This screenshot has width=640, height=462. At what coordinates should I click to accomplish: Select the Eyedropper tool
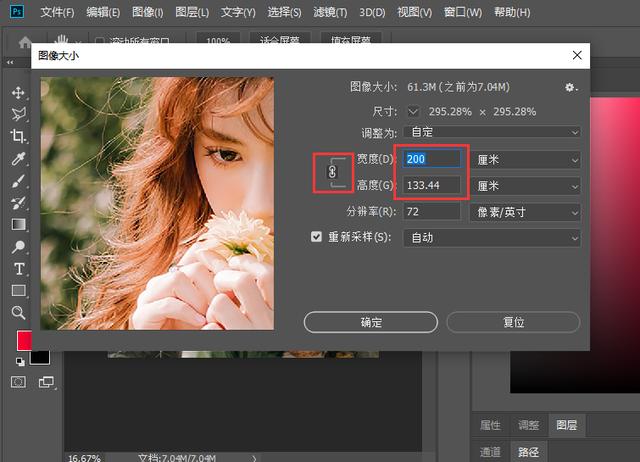pos(18,160)
